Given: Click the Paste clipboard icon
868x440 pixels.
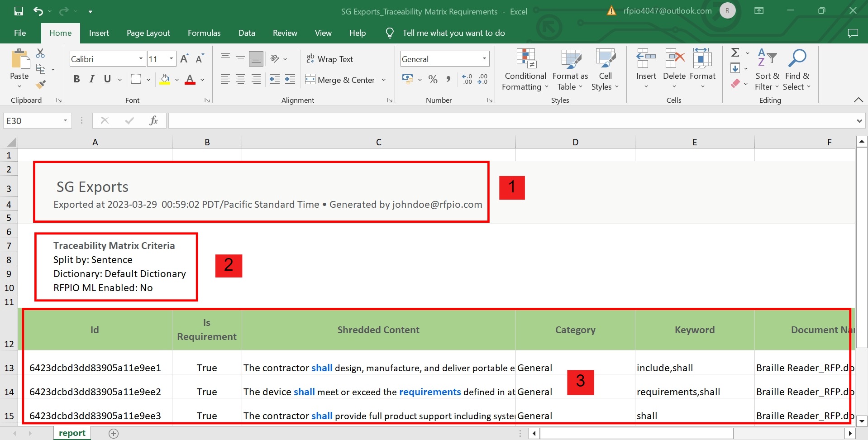Looking at the screenshot, I should tap(19, 60).
